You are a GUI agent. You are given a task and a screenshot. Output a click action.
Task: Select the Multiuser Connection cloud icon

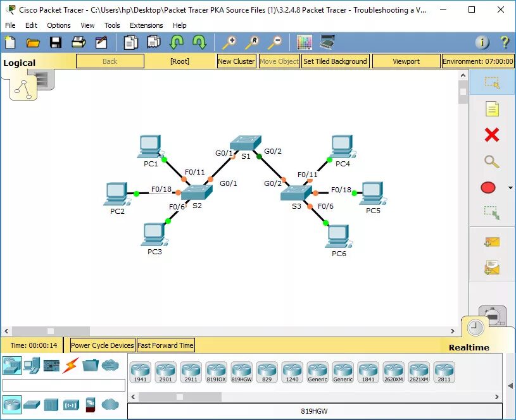pos(110,365)
